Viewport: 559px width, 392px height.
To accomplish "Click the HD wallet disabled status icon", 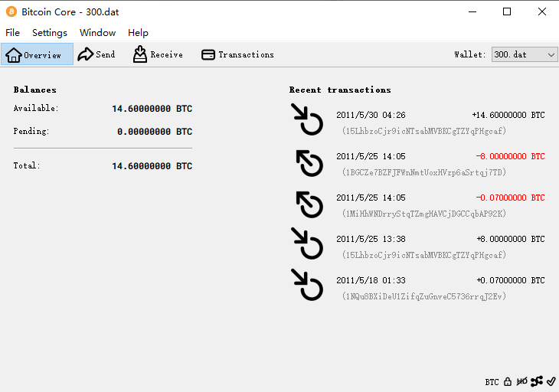I will pos(522,382).
